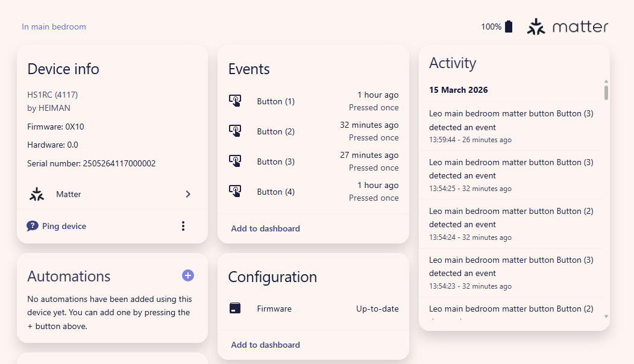634x364 pixels.
Task: Open the device three-dot overflow menu
Action: coord(183,226)
